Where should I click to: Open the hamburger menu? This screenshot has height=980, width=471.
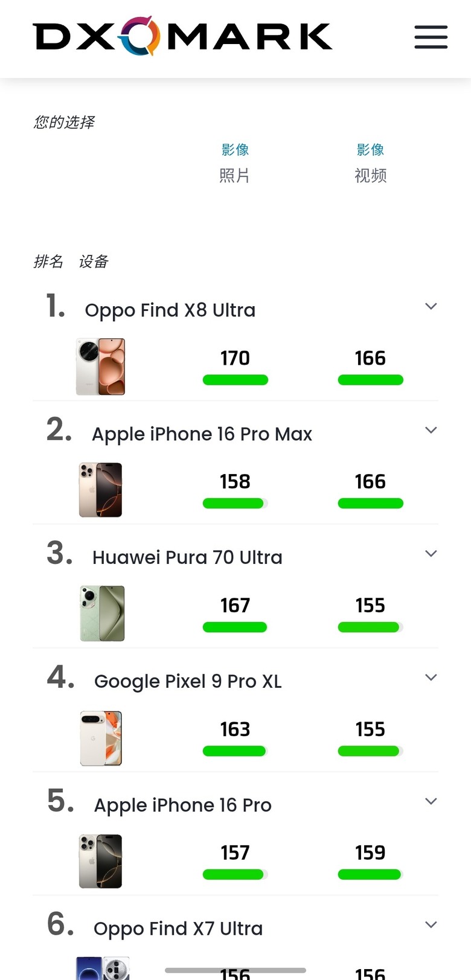point(431,37)
